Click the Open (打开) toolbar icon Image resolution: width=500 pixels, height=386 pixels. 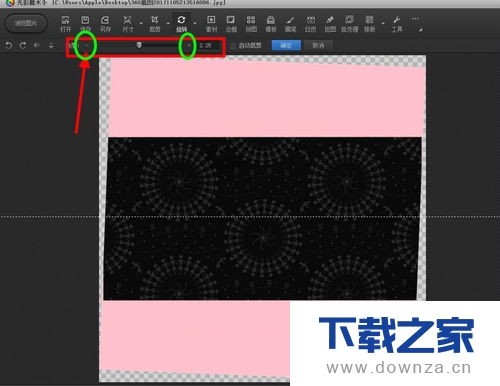click(65, 24)
